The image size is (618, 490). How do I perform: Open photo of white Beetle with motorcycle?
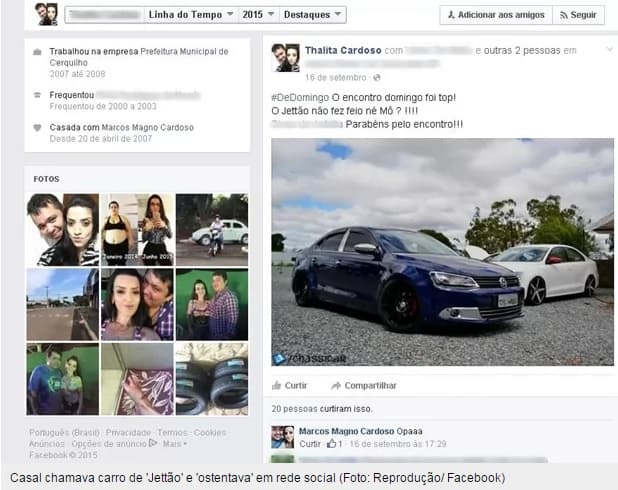tap(212, 229)
